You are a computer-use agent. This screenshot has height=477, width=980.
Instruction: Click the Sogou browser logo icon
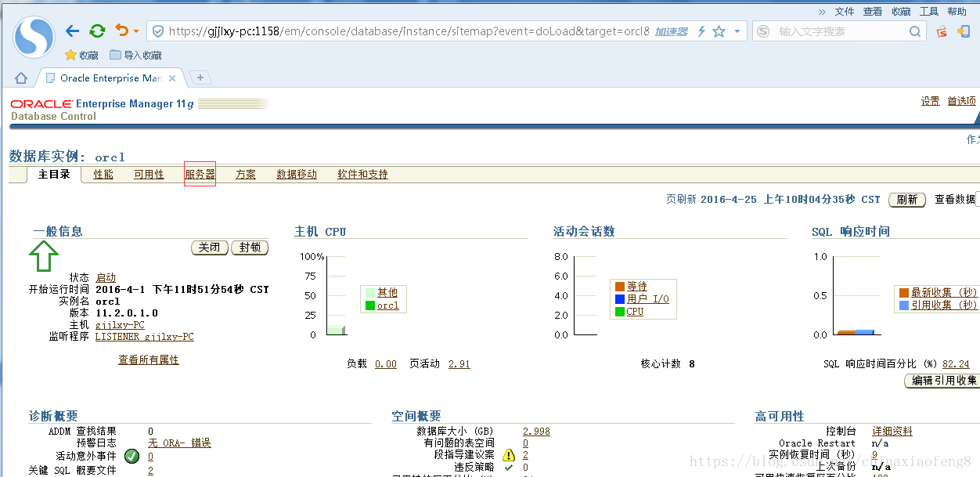point(34,37)
